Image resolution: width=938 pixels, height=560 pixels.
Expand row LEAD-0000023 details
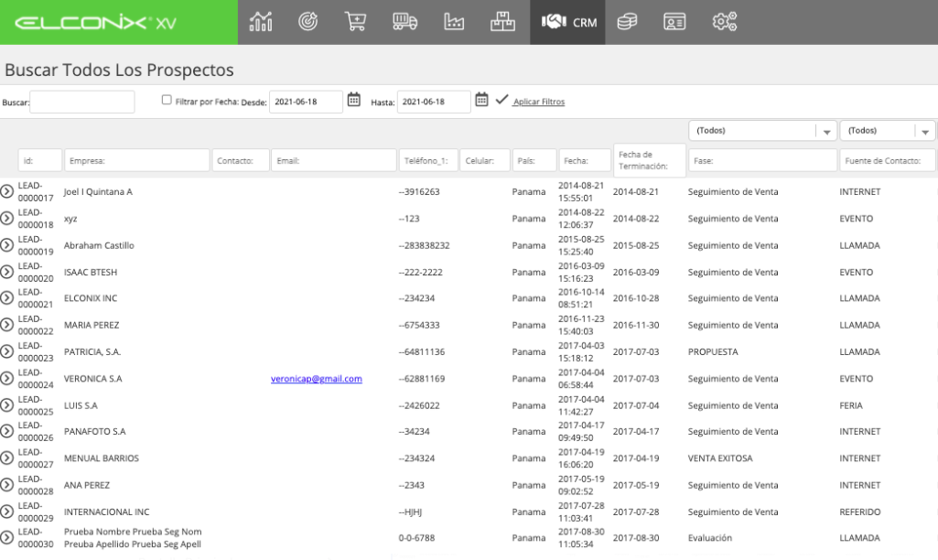[6, 351]
